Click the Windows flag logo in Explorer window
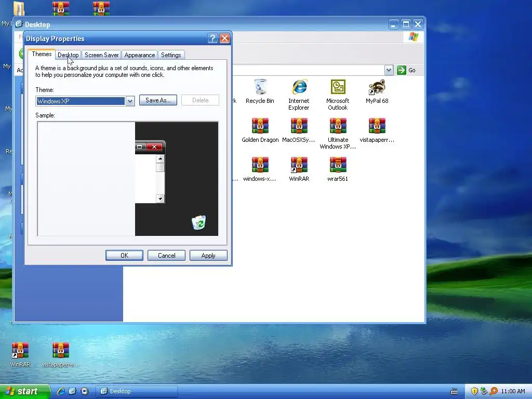 [x=414, y=37]
